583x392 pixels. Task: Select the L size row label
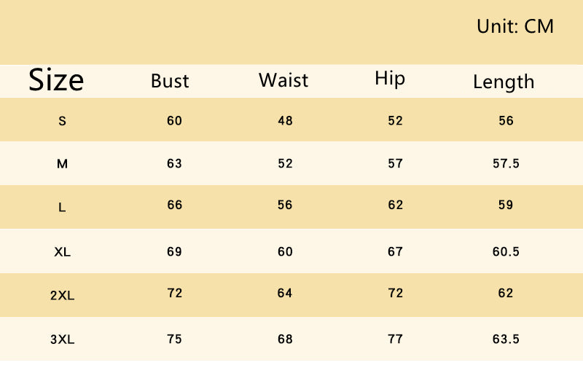coord(62,207)
